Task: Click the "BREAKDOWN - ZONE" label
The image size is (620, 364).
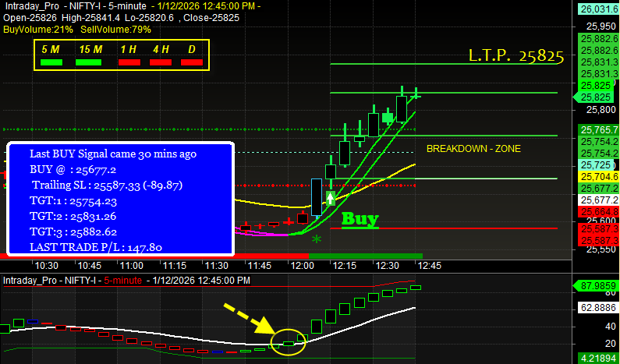Action: (x=473, y=149)
